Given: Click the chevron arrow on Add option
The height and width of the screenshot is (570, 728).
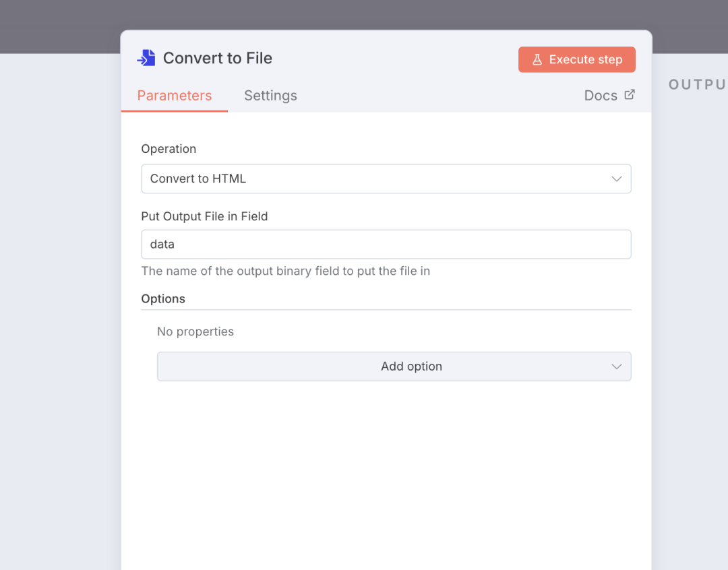Looking at the screenshot, I should pos(616,367).
